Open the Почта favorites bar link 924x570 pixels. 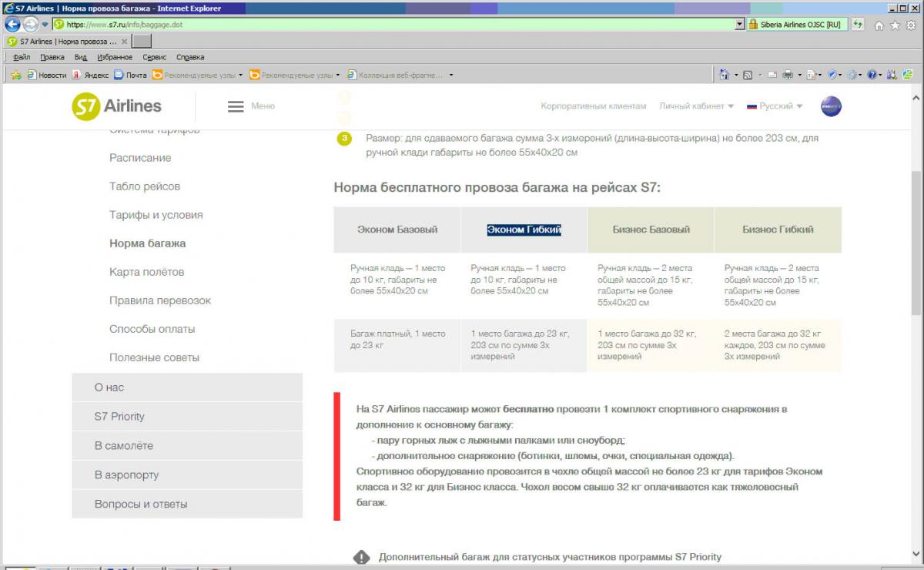tap(130, 75)
